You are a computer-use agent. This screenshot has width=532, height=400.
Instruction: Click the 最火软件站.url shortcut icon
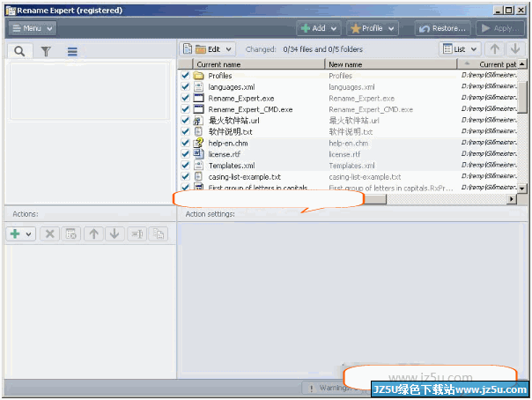198,120
